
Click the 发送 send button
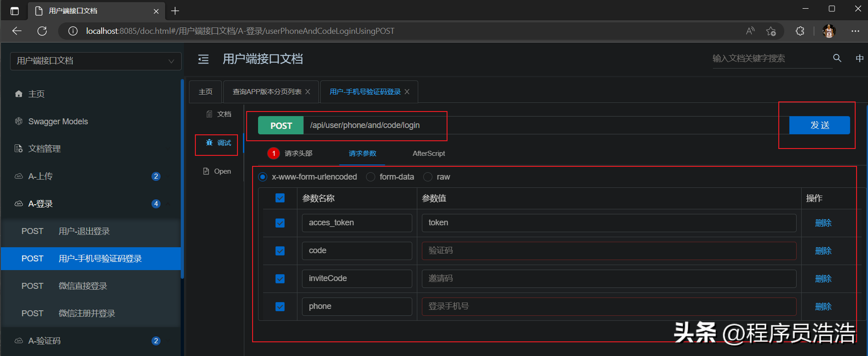[819, 125]
